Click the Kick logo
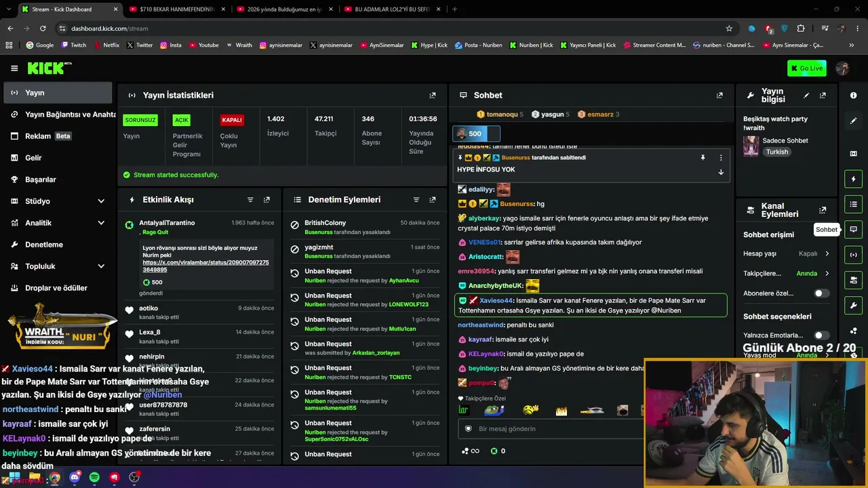The image size is (868, 488). coord(50,68)
